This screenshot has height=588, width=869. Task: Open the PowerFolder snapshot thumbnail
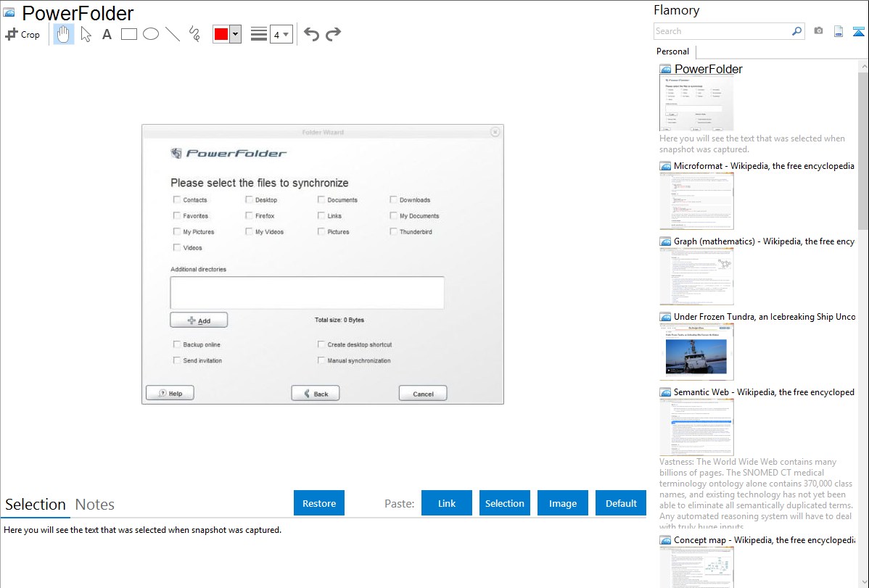(x=696, y=103)
